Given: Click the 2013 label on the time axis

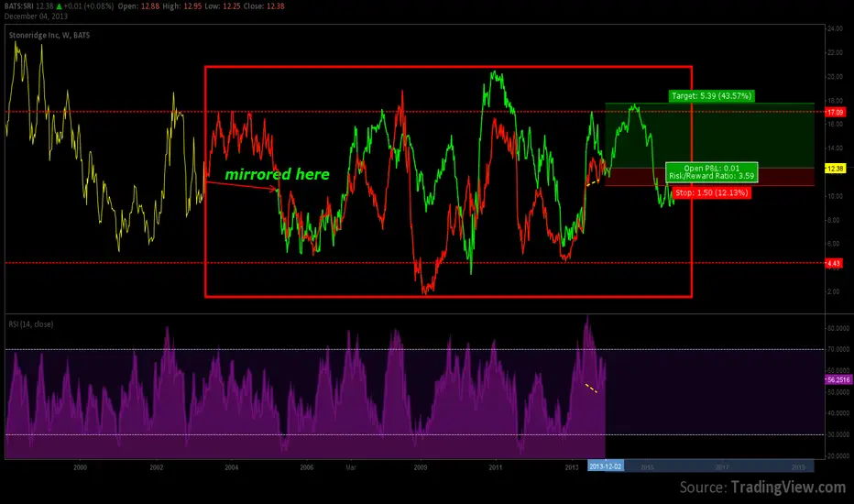Looking at the screenshot, I should (572, 467).
